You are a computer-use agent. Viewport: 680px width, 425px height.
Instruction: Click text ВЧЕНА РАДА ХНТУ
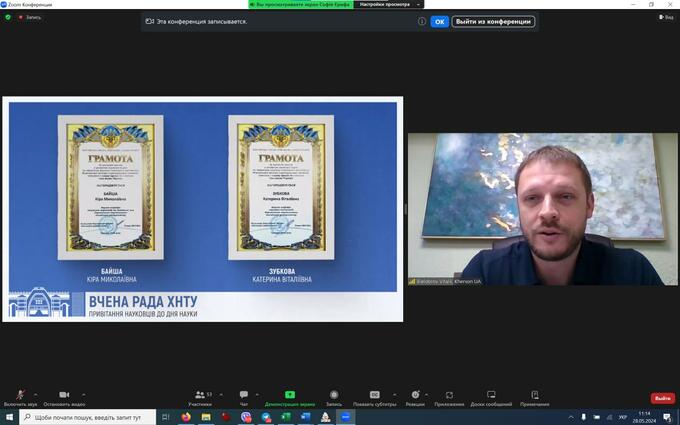[x=143, y=301]
